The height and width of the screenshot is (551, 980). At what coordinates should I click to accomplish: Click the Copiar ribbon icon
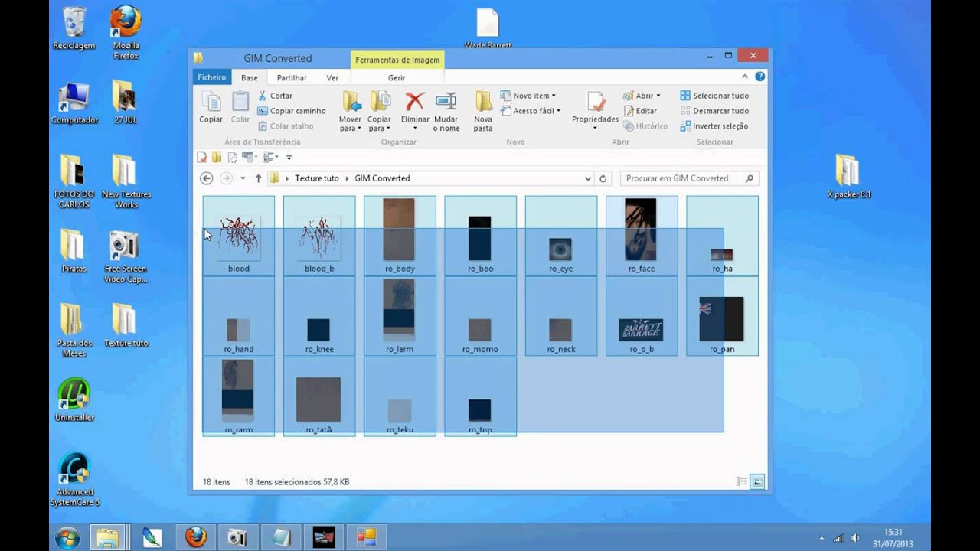point(211,107)
